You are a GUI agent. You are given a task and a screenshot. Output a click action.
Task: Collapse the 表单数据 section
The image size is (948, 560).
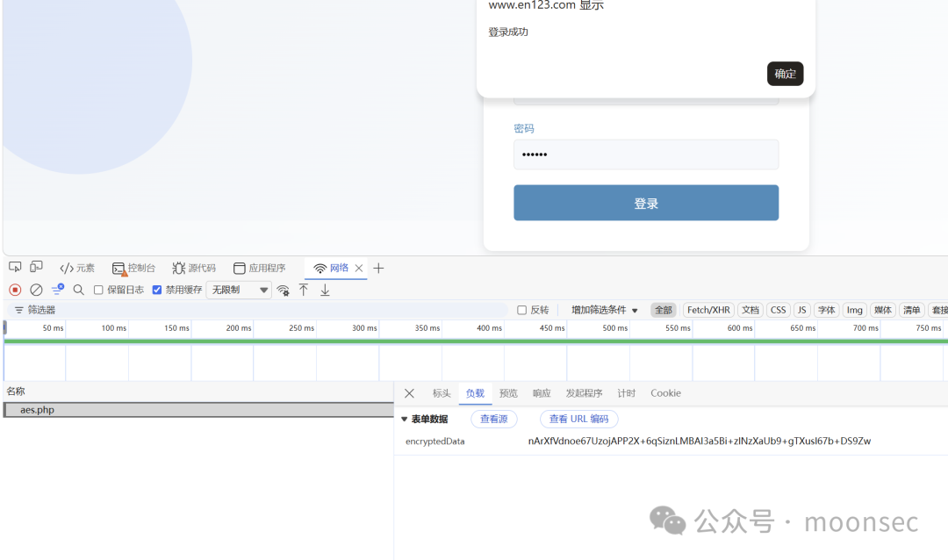pos(405,419)
